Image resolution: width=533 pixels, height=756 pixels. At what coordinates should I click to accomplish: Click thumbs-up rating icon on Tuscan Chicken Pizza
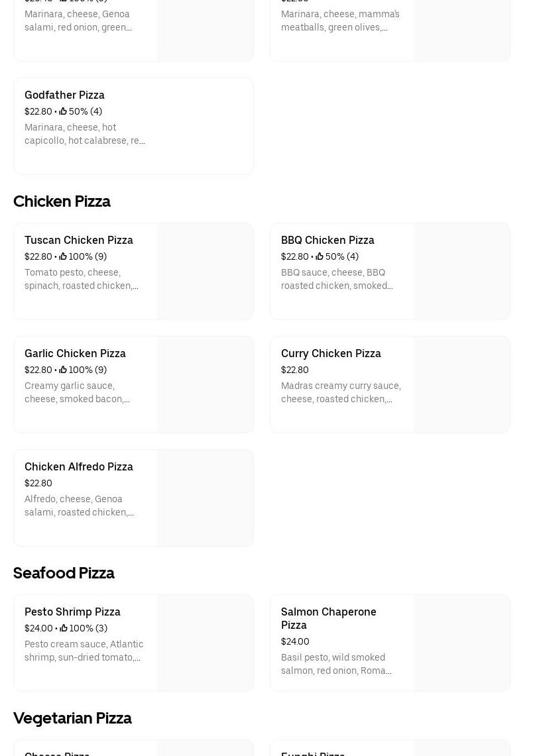click(63, 257)
